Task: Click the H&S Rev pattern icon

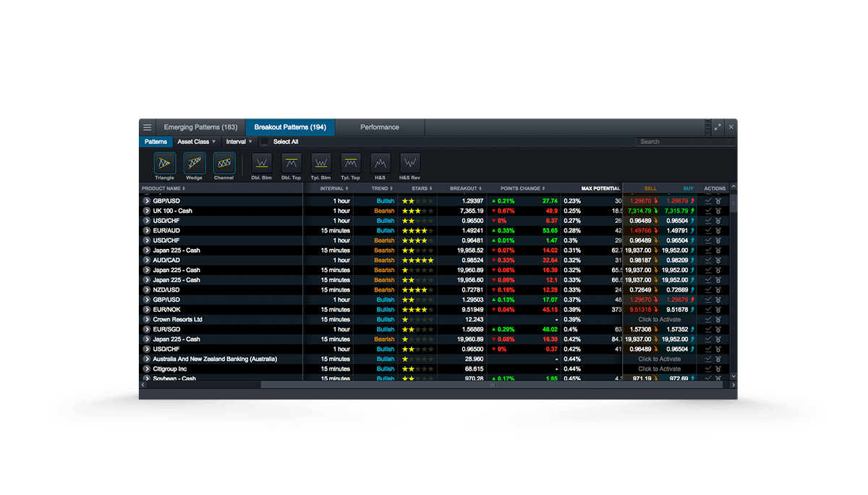Action: pyautogui.click(x=410, y=163)
